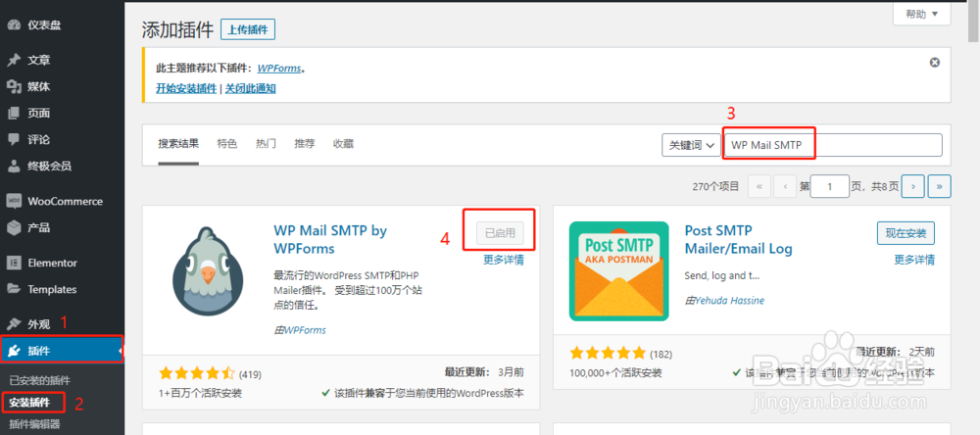Focus the plugin search keyword field
The image size is (980, 435).
pyautogui.click(x=832, y=145)
